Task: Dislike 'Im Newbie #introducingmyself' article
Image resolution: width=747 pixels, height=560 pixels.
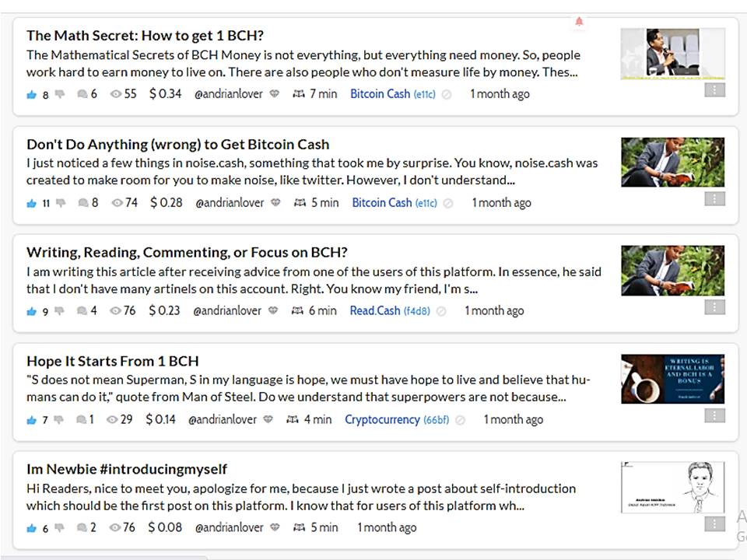Action: click(x=59, y=527)
